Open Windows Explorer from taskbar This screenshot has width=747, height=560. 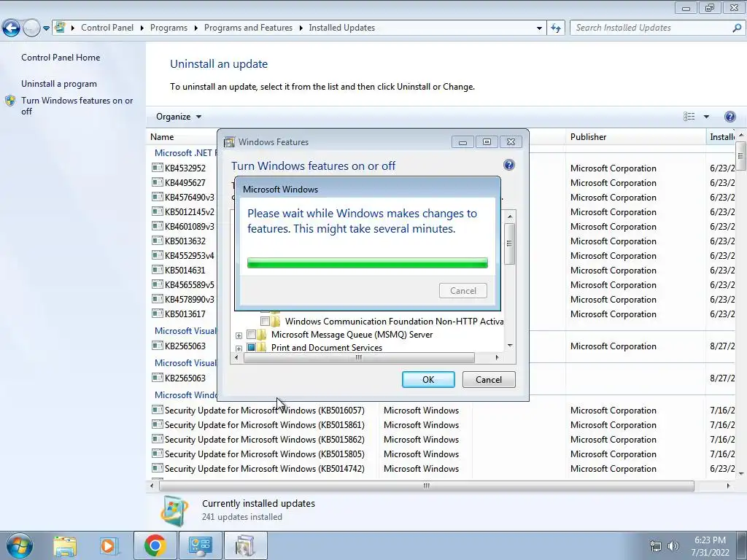click(x=65, y=546)
